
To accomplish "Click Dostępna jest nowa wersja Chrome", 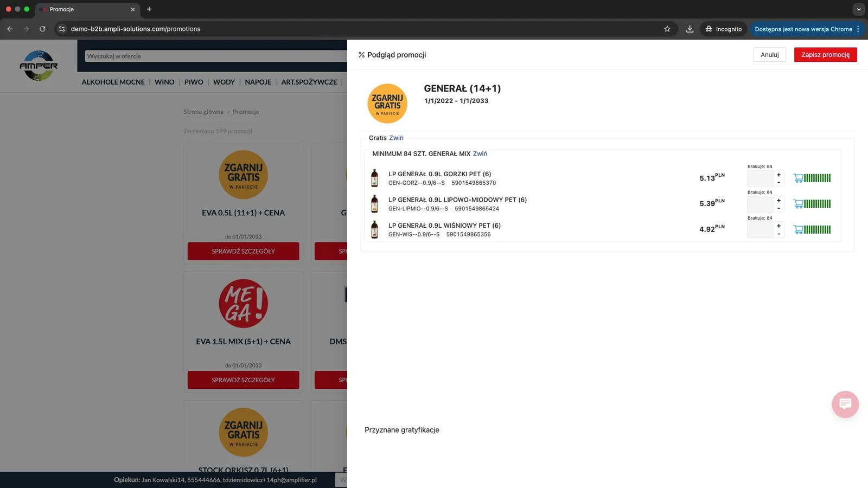I will point(807,29).
